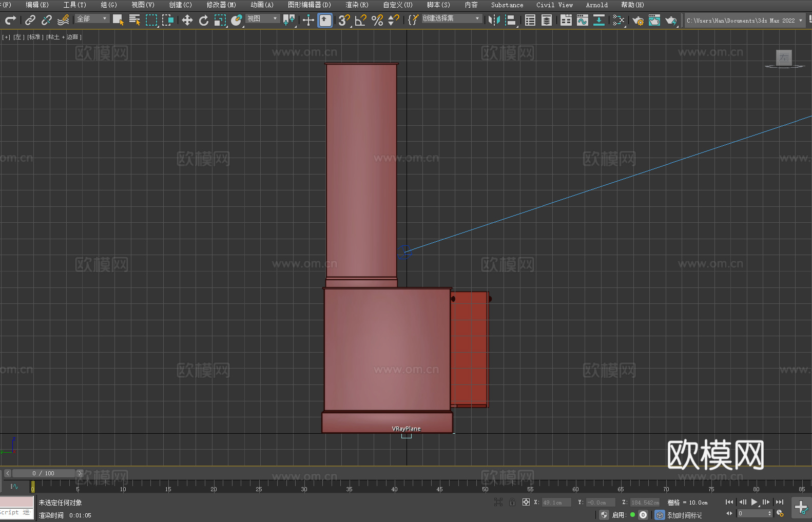Screen dimensions: 812x522
Task: Click the pink MAXScript listener swatch
Action: 16,502
